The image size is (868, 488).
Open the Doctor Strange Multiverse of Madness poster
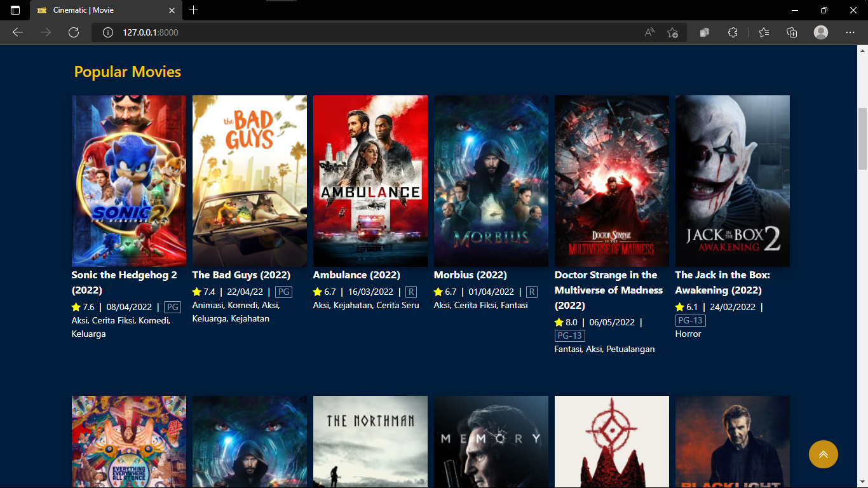(x=612, y=181)
